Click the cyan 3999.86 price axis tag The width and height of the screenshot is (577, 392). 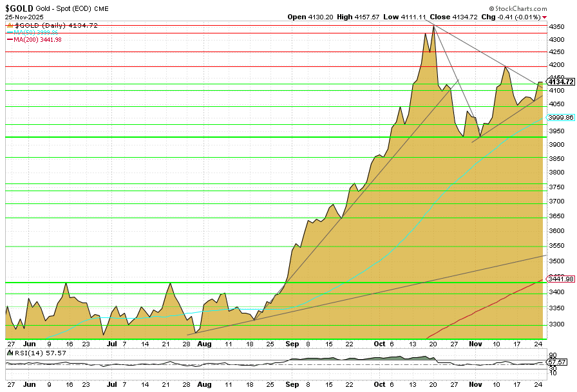[x=560, y=118]
